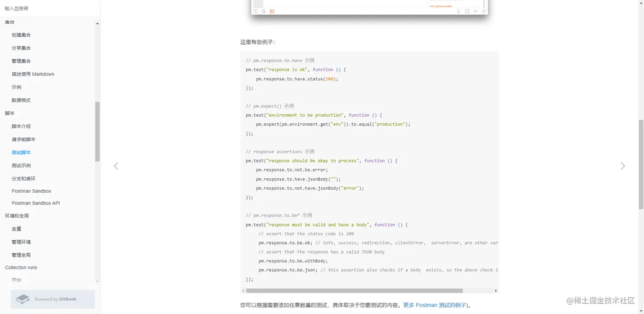Select the 脚本 section heading

10,113
